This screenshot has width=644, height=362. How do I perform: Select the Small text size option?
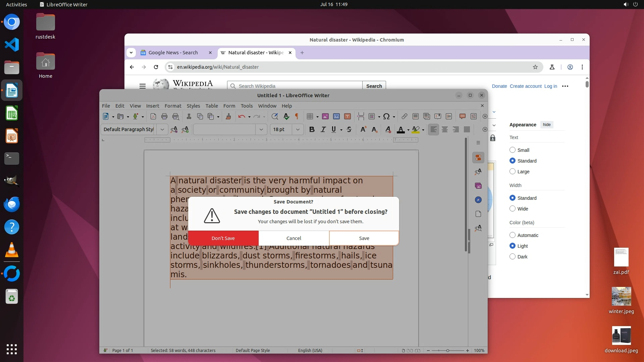(x=513, y=150)
